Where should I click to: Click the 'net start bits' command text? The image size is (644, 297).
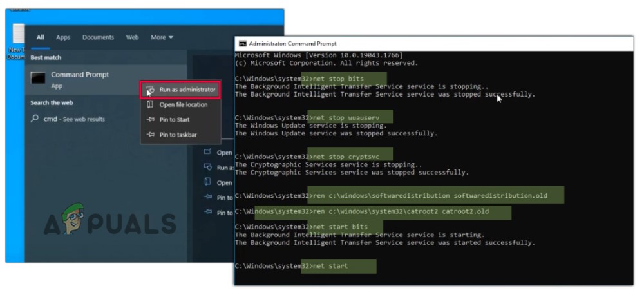point(341,227)
